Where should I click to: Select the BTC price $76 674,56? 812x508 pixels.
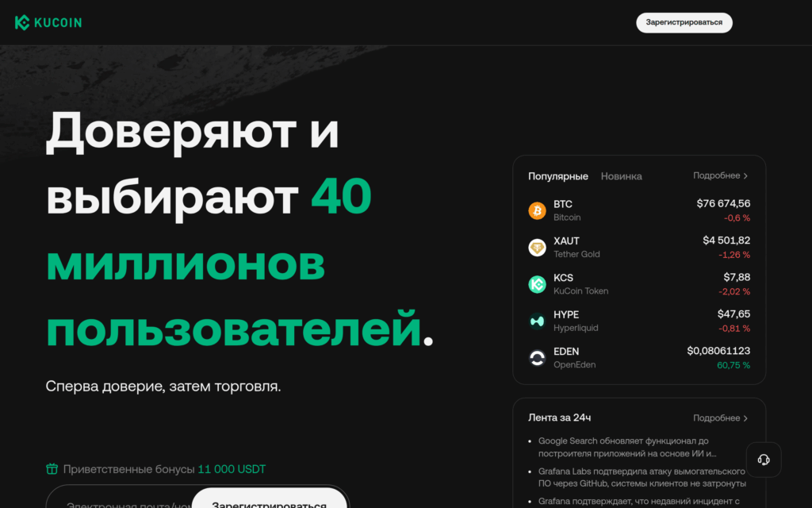(723, 204)
